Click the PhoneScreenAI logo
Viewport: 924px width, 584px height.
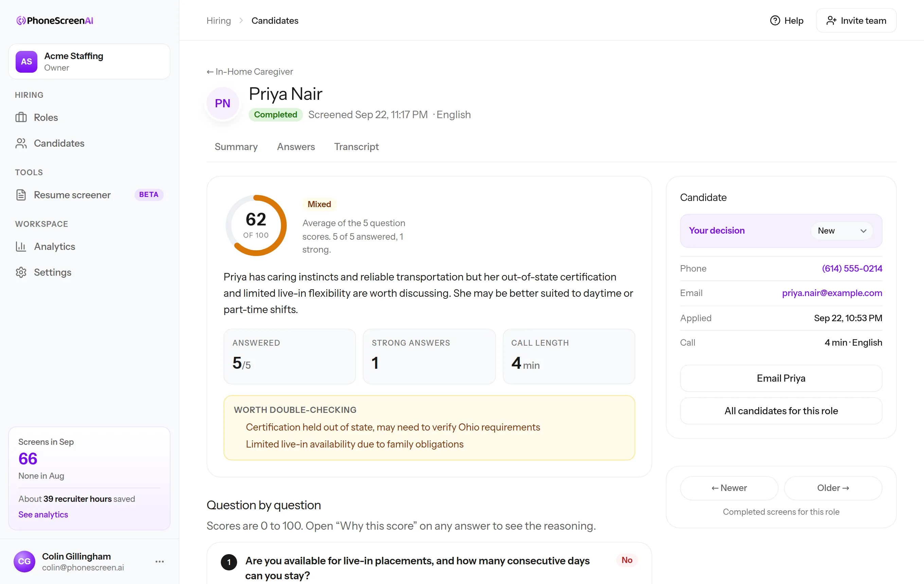pos(55,20)
